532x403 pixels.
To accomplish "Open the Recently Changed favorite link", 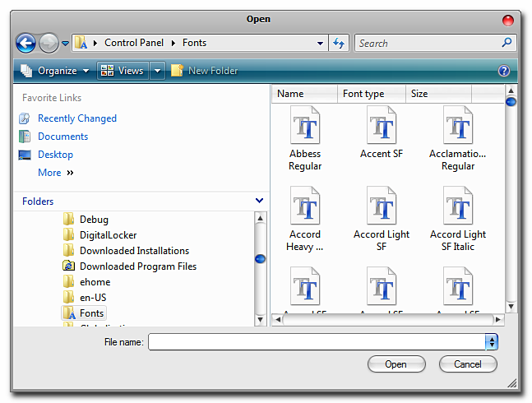I will pos(77,118).
